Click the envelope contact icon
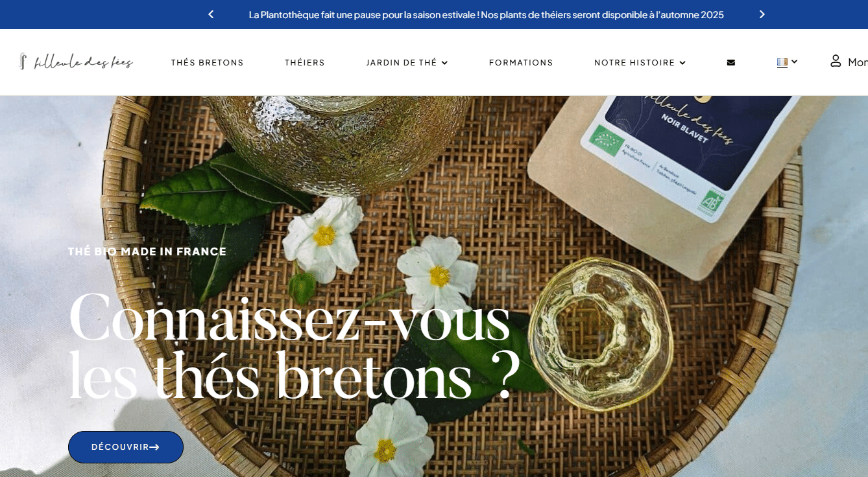Image resolution: width=868 pixels, height=477 pixels. (x=731, y=63)
